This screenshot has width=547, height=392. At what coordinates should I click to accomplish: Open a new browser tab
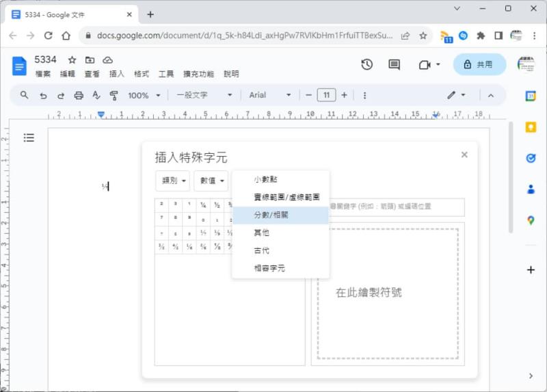[150, 14]
